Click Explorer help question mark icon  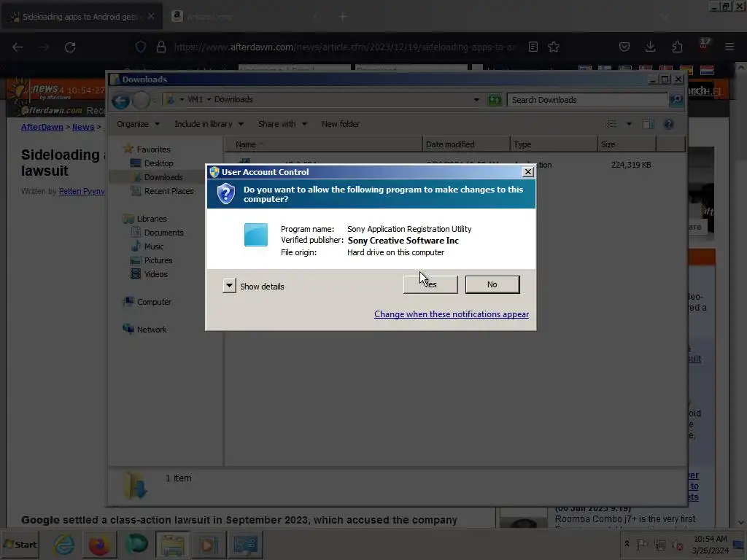pos(668,124)
